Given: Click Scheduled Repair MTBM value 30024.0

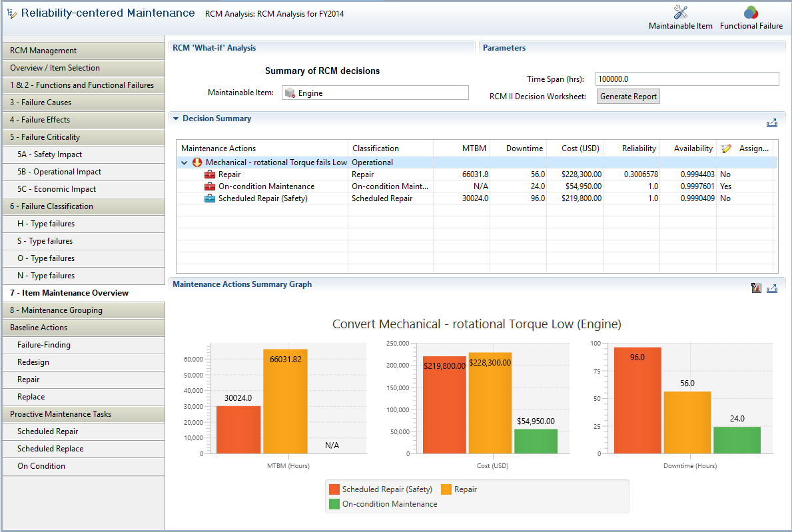Looking at the screenshot, I should point(476,198).
